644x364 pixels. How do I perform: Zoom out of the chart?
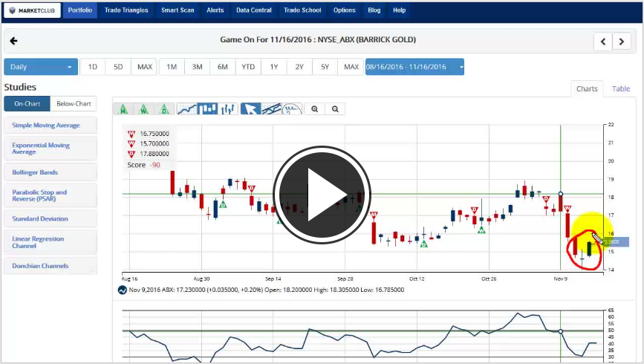click(x=336, y=108)
